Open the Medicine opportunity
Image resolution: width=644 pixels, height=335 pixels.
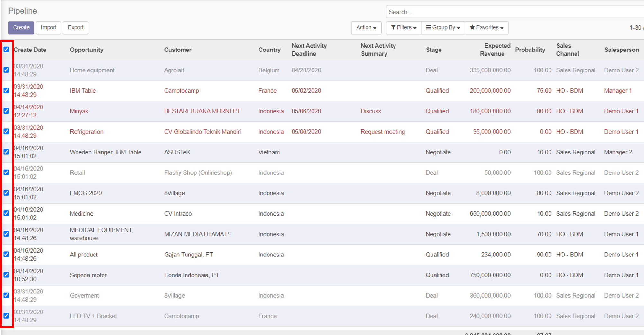point(81,214)
